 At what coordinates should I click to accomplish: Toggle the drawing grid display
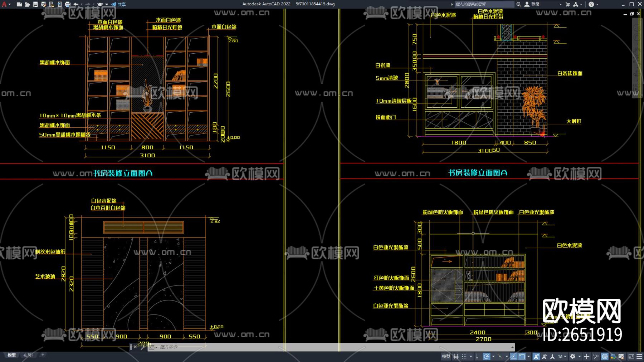[456, 356]
